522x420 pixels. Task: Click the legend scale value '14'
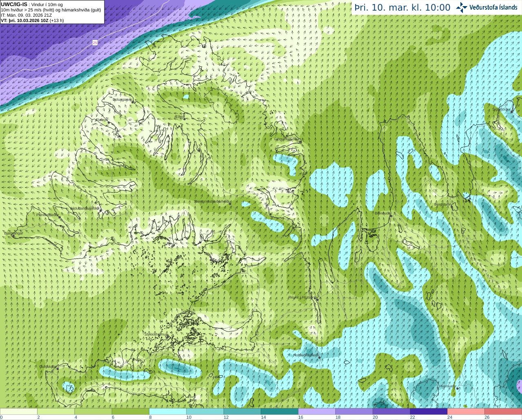click(x=263, y=417)
